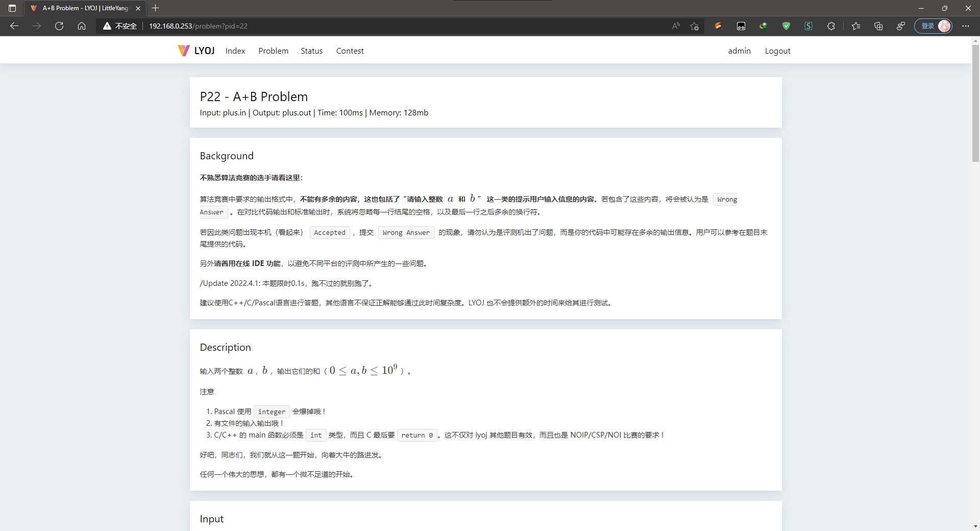Image resolution: width=980 pixels, height=531 pixels.
Task: Switch to the Problem navigation item
Action: point(273,51)
